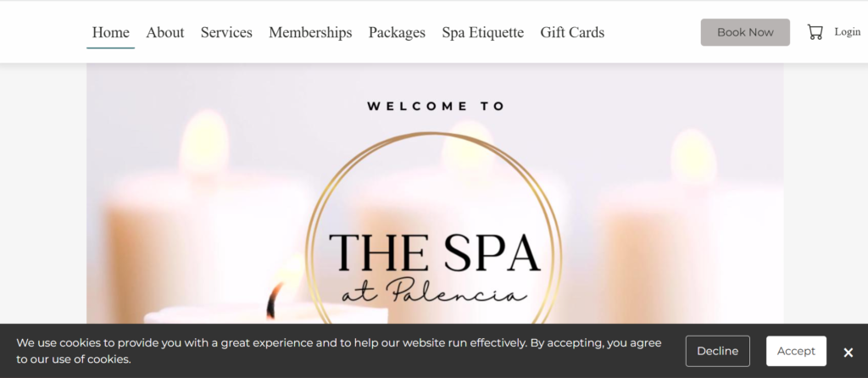This screenshot has width=868, height=378.
Task: Click the Book Now button
Action: click(x=745, y=32)
